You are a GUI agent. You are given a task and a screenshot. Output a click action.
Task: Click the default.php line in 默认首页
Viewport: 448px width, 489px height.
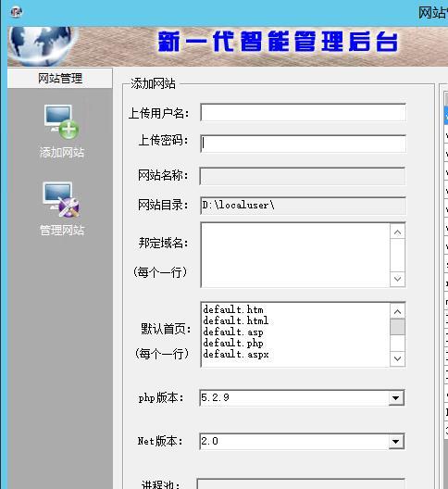click(233, 343)
